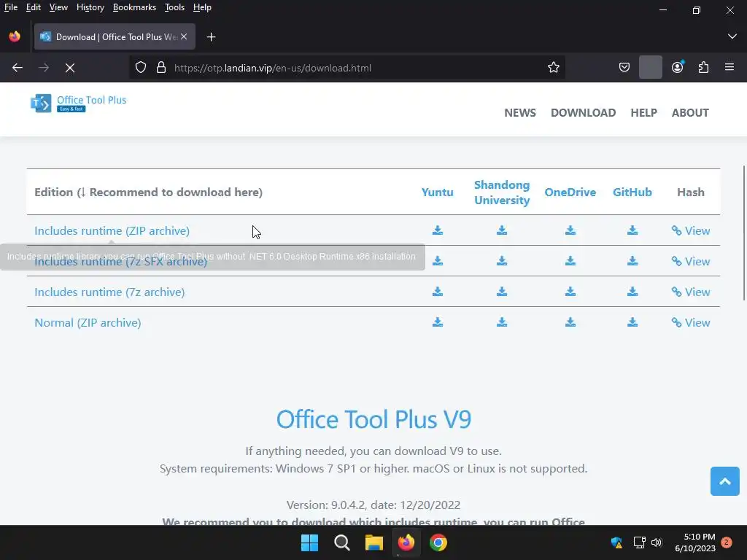Open File Explorer from taskbar
This screenshot has height=560, width=747.
[x=374, y=542]
